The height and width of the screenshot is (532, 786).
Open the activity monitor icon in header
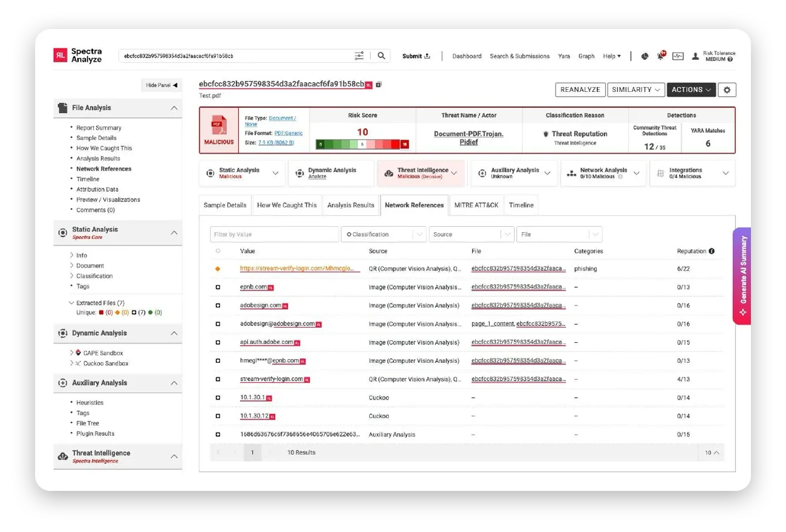pos(678,55)
